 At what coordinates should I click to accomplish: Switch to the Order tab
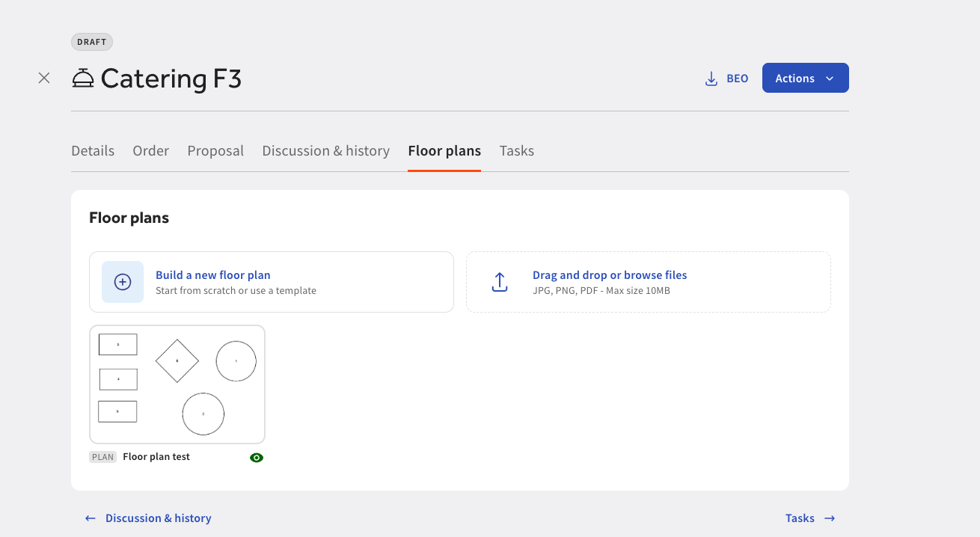point(151,151)
